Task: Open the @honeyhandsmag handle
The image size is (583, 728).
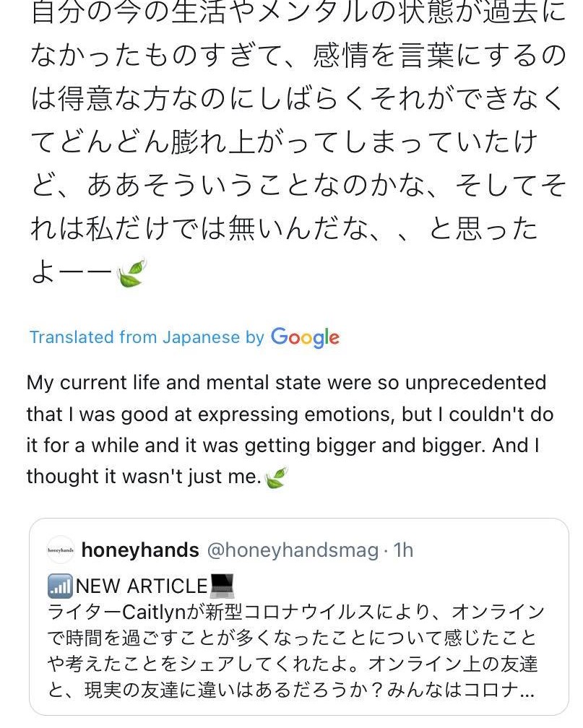Action: coord(293,550)
